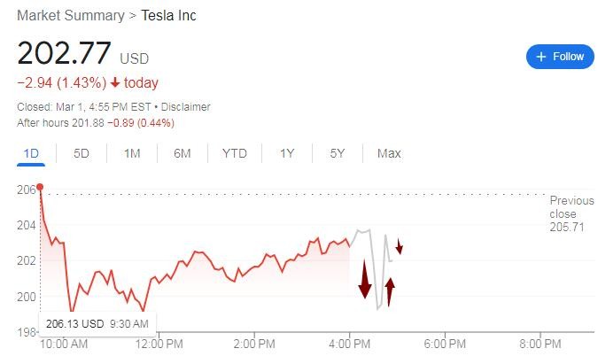
Task: Click the 202.77 stock price
Action: pyautogui.click(x=64, y=53)
